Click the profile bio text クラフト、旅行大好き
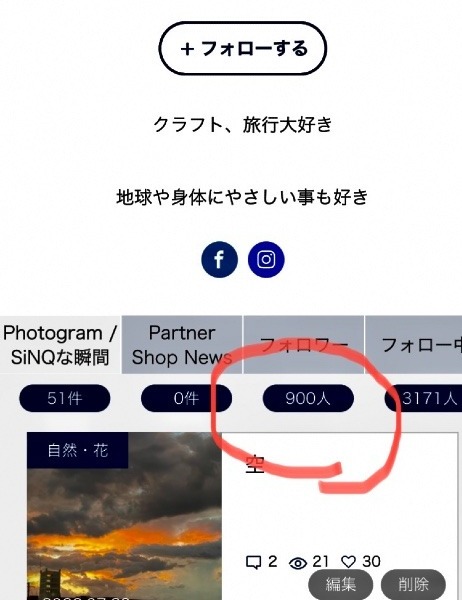The width and height of the screenshot is (462, 600). coord(243,125)
